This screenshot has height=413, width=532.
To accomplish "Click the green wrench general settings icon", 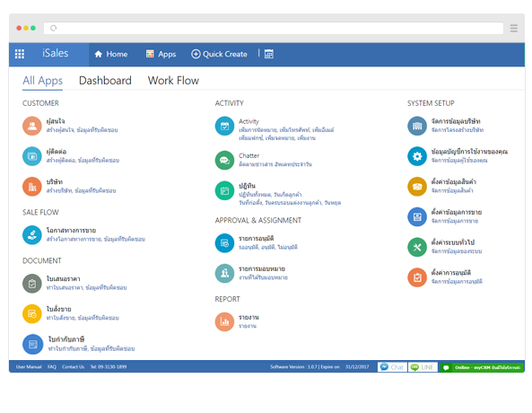I will tap(417, 247).
